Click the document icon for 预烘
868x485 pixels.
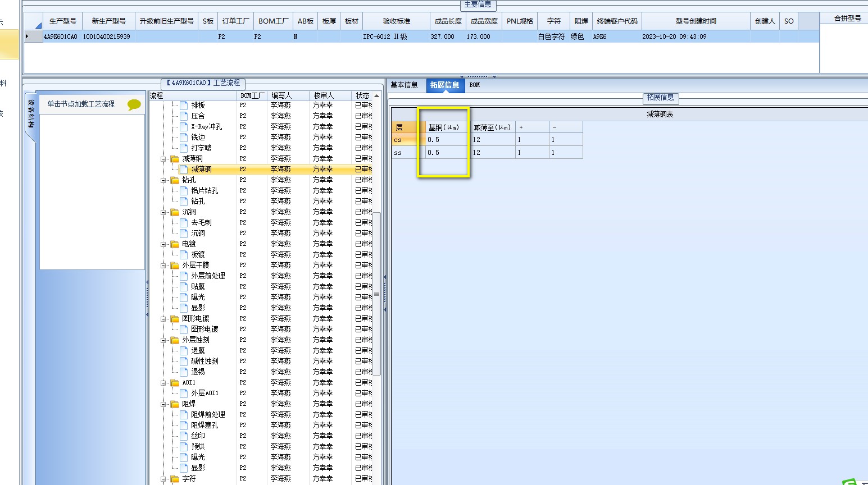(x=184, y=446)
